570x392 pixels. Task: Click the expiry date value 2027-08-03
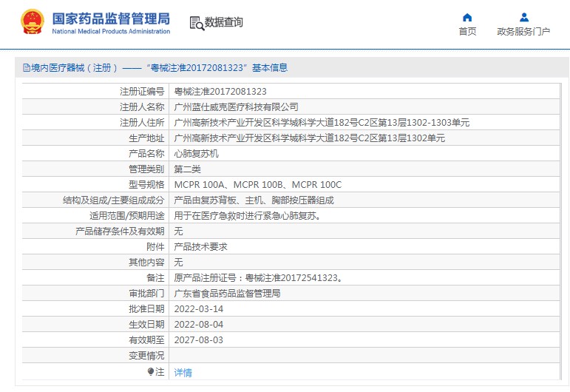[198, 340]
